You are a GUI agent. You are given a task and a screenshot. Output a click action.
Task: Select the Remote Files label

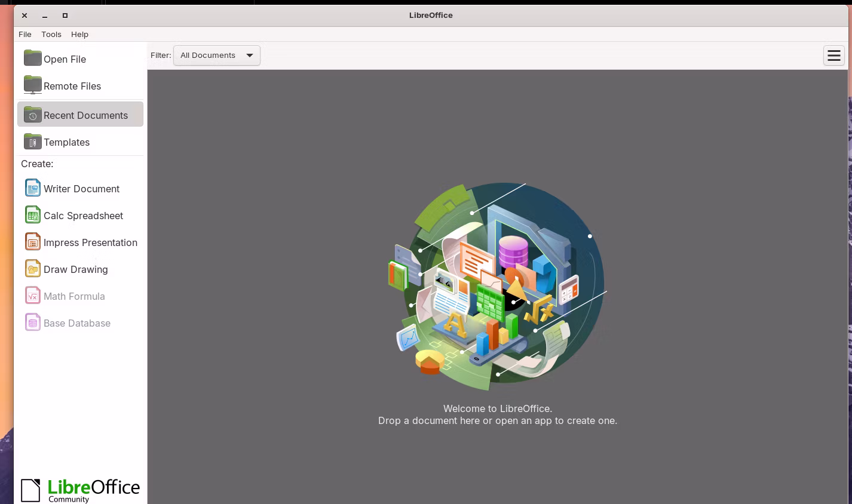click(x=72, y=86)
